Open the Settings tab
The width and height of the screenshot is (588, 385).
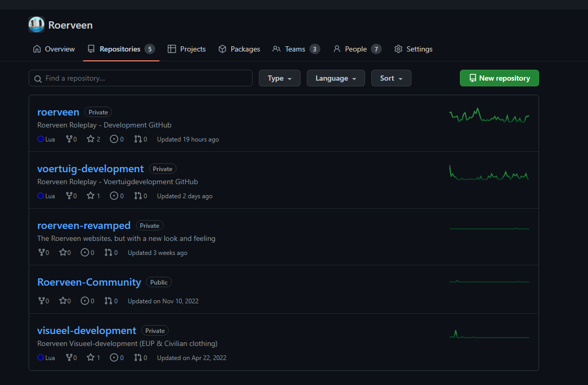[414, 49]
